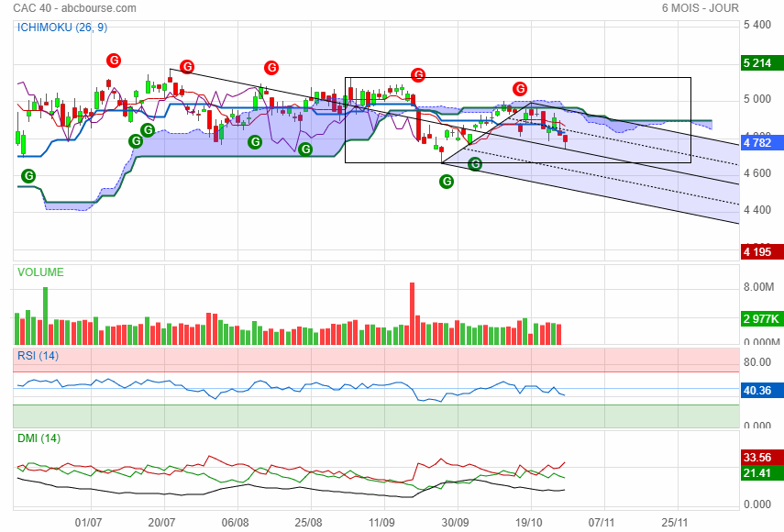Click the green G marker in the cloud near 25/08
The height and width of the screenshot is (532, 784).
(x=305, y=149)
